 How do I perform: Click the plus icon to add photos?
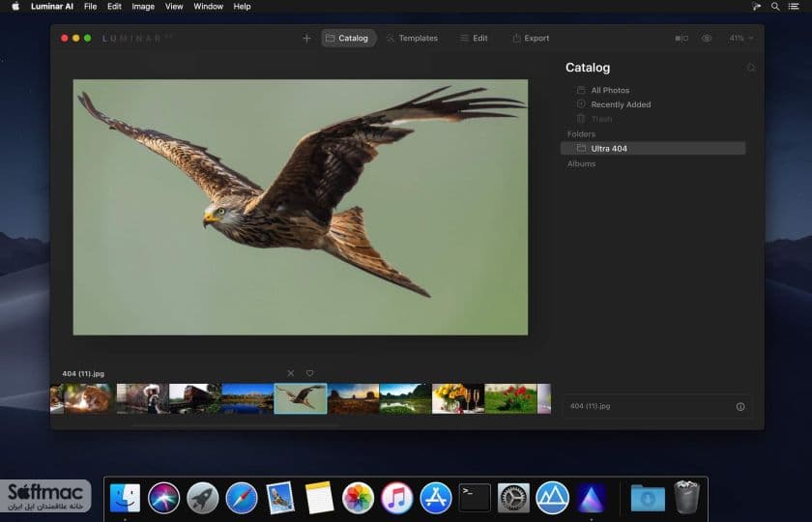tap(306, 39)
